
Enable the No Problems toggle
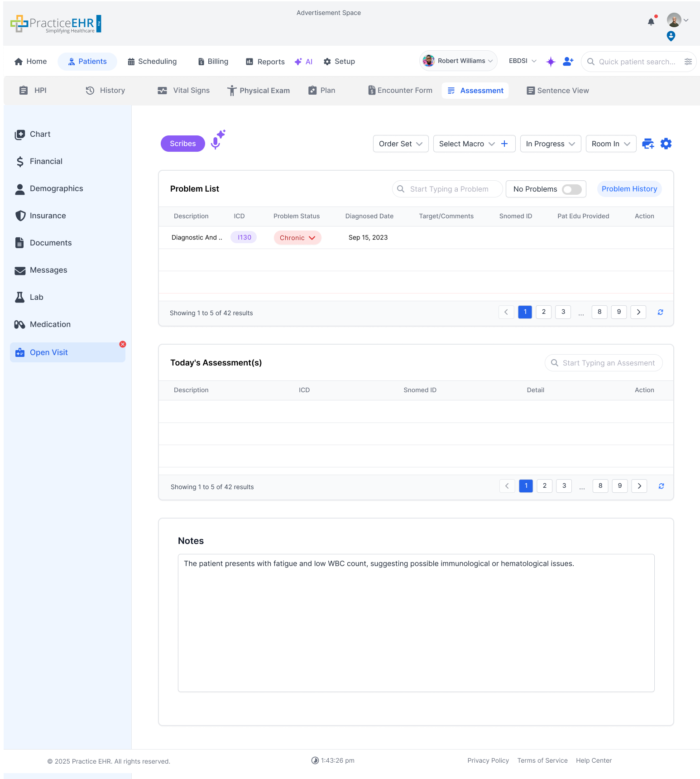point(571,189)
